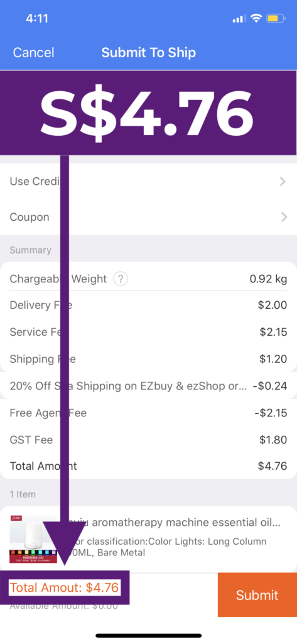
Task: Submit the order with orange button
Action: (257, 595)
